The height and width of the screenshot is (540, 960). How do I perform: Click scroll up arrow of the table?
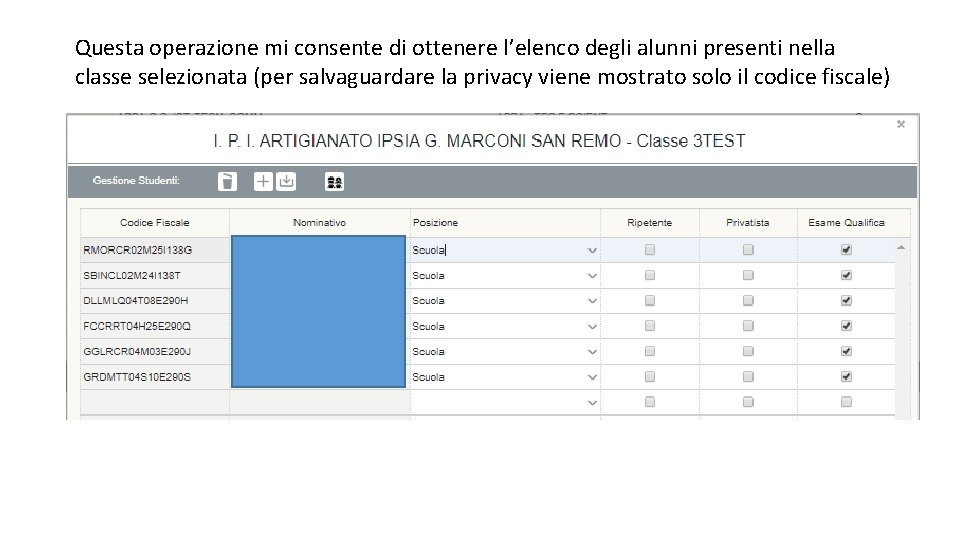click(x=903, y=246)
